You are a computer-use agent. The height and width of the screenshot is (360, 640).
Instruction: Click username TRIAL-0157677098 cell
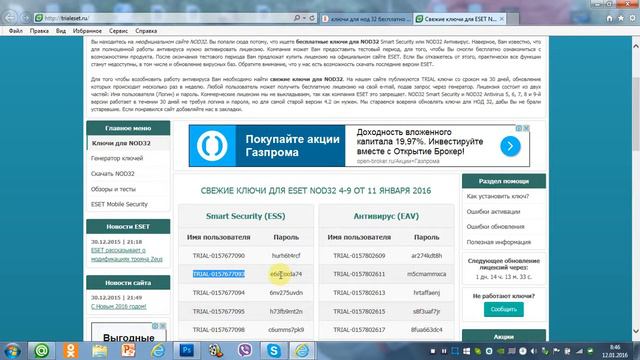(x=219, y=330)
